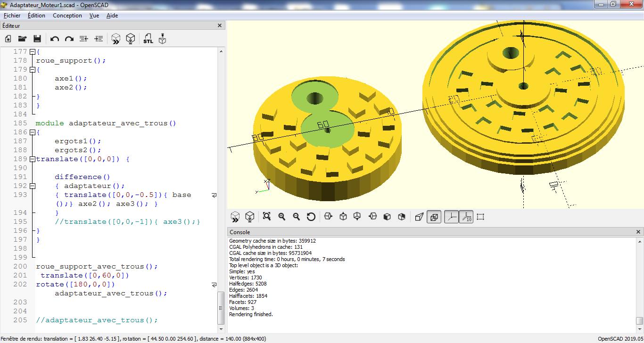This screenshot has width=644, height=343.
Task: Close the Éditeur panel
Action: point(220,26)
